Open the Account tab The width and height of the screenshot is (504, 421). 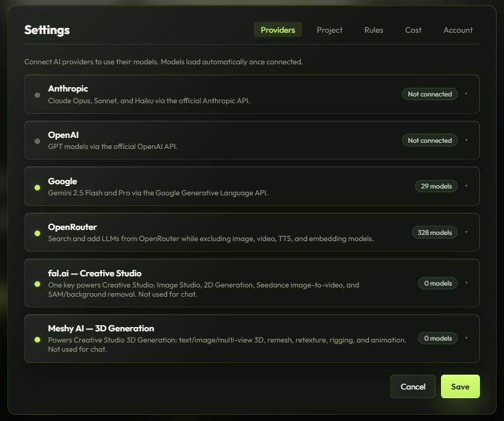pyautogui.click(x=458, y=30)
